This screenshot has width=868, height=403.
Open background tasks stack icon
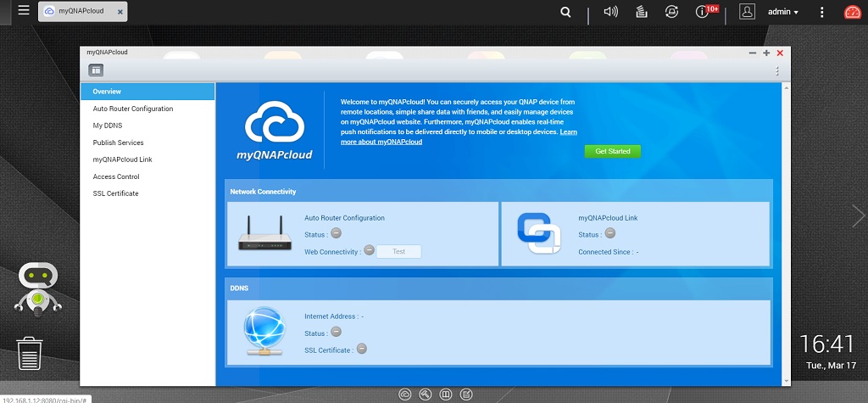(642, 12)
